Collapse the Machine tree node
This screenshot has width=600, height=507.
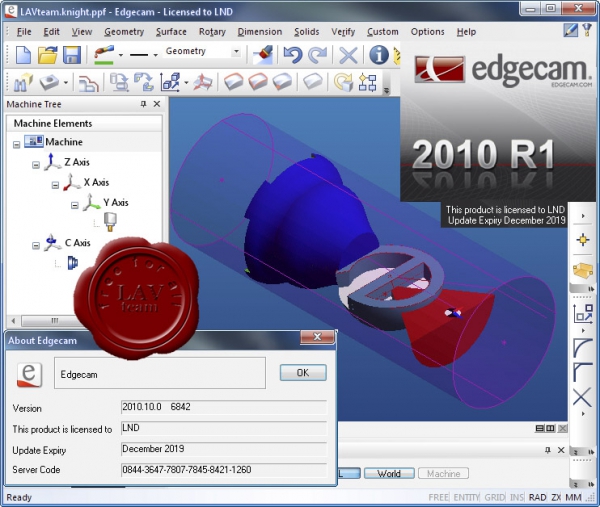click(x=16, y=145)
